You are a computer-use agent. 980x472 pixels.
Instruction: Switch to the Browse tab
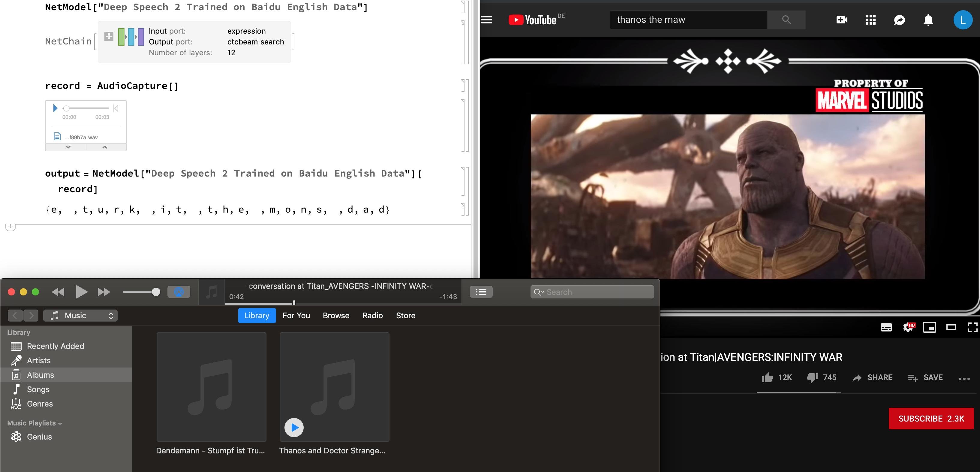point(336,316)
